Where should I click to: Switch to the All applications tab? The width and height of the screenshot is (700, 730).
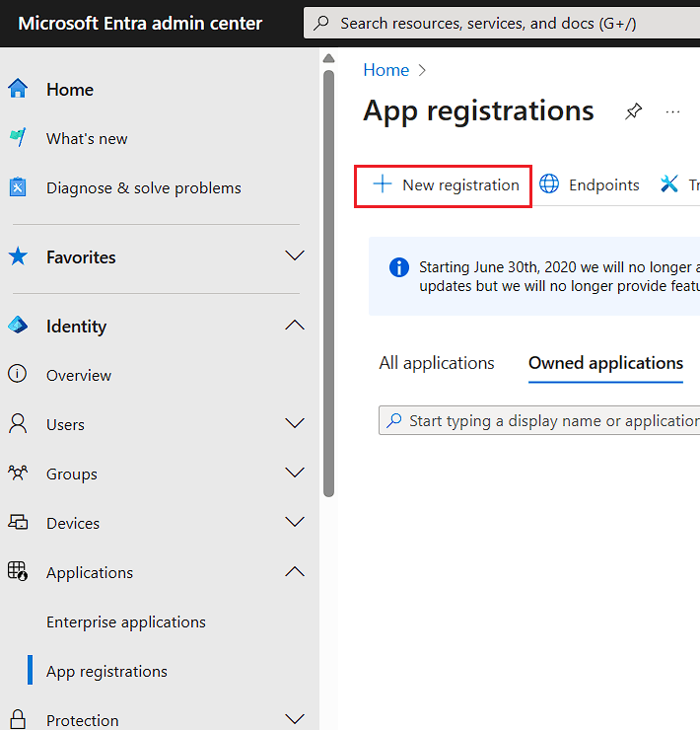437,363
